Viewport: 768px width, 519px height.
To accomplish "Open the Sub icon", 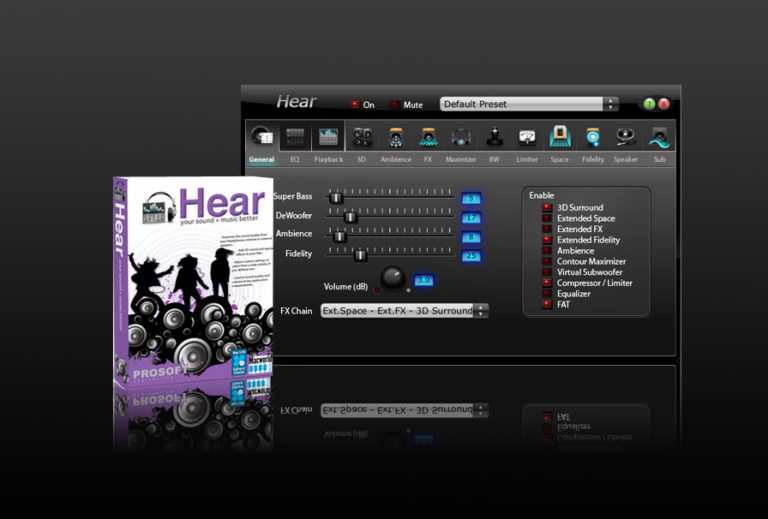I will [659, 137].
